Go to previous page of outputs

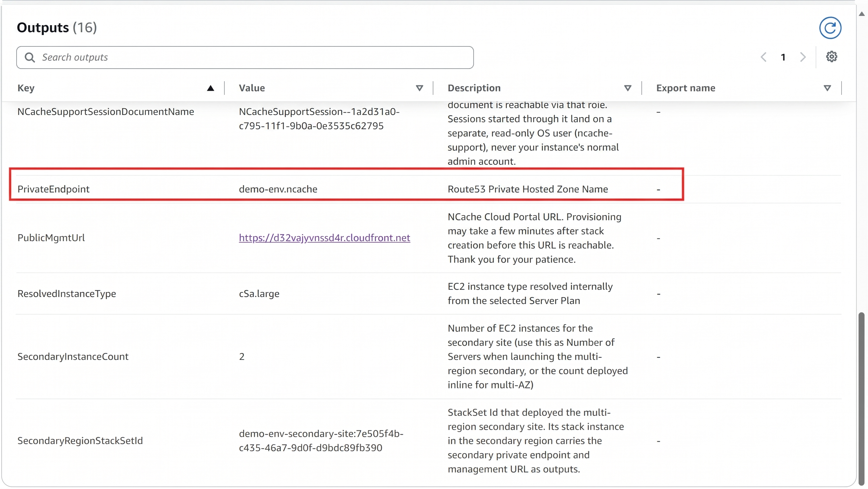764,57
